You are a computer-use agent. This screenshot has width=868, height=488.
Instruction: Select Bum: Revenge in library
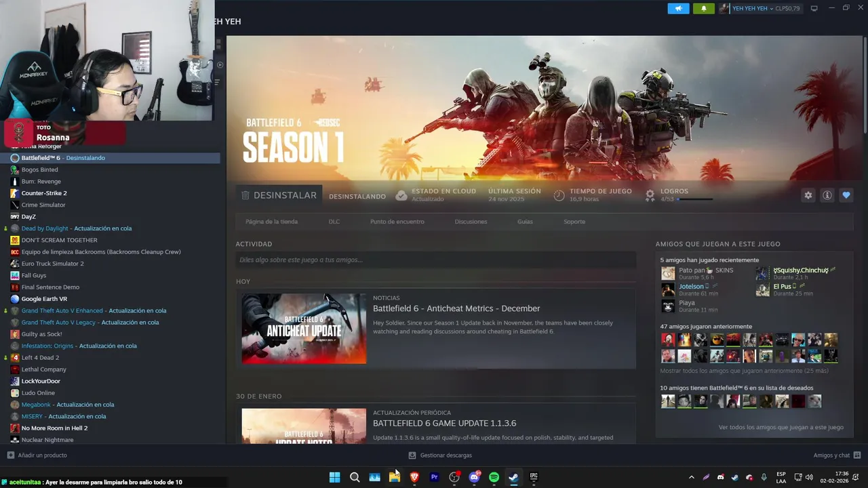click(110, 182)
